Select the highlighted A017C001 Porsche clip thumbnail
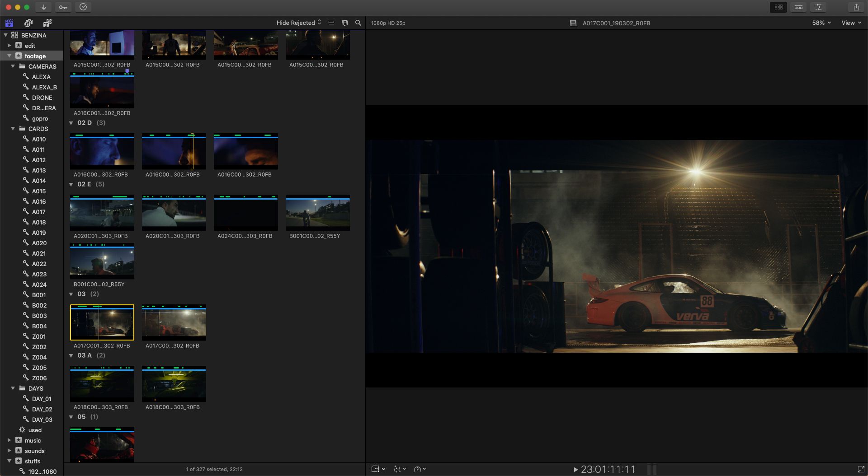This screenshot has width=868, height=476. (x=102, y=322)
